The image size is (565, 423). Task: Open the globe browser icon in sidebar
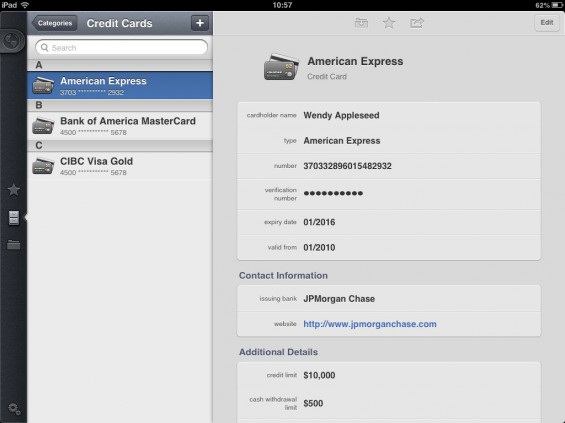(x=12, y=41)
